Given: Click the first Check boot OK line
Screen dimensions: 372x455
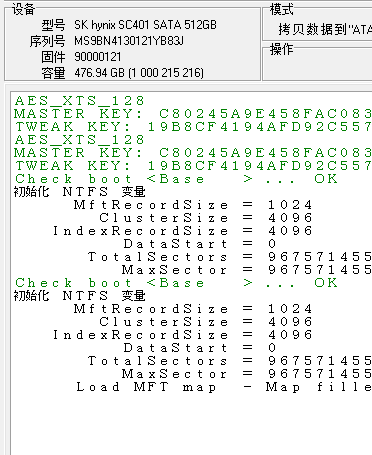Looking at the screenshot, I should click(x=176, y=179).
